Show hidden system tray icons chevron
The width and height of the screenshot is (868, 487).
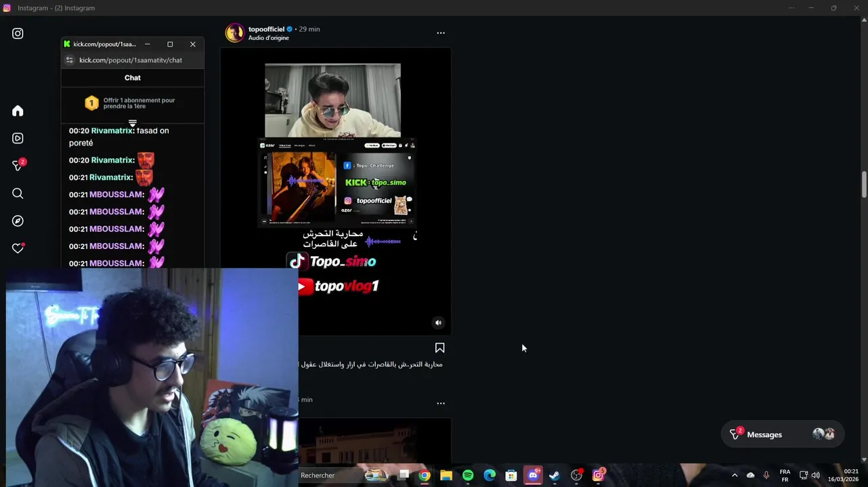(735, 476)
